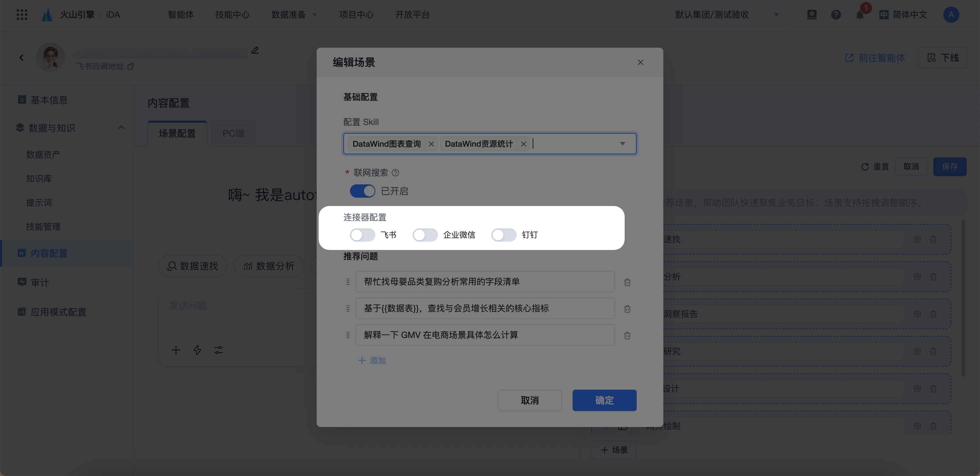Enable the 钉钉 connector toggle
The width and height of the screenshot is (980, 476).
tap(504, 235)
